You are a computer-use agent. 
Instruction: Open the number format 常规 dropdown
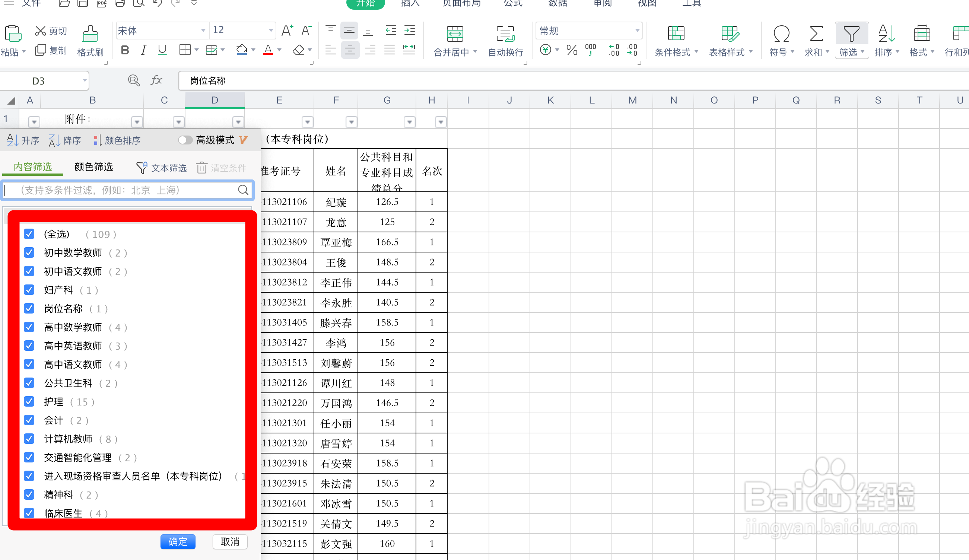click(637, 31)
